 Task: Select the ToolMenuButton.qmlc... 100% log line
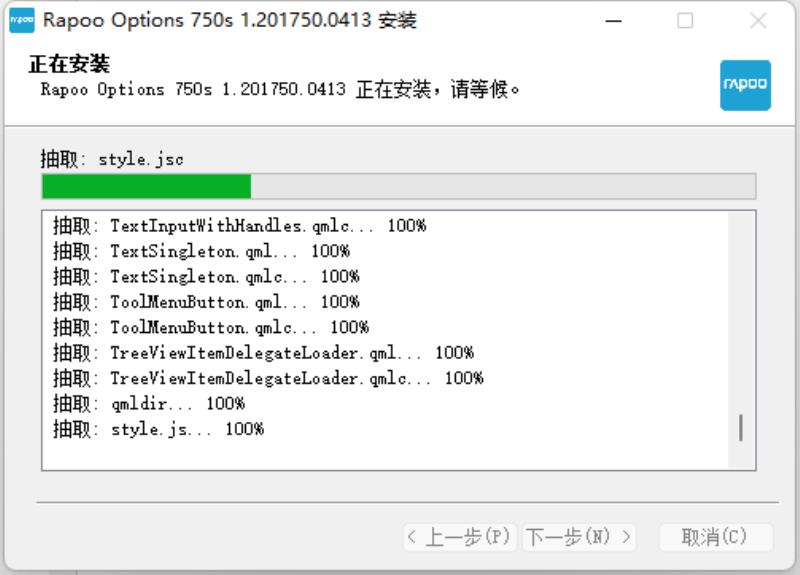click(211, 327)
